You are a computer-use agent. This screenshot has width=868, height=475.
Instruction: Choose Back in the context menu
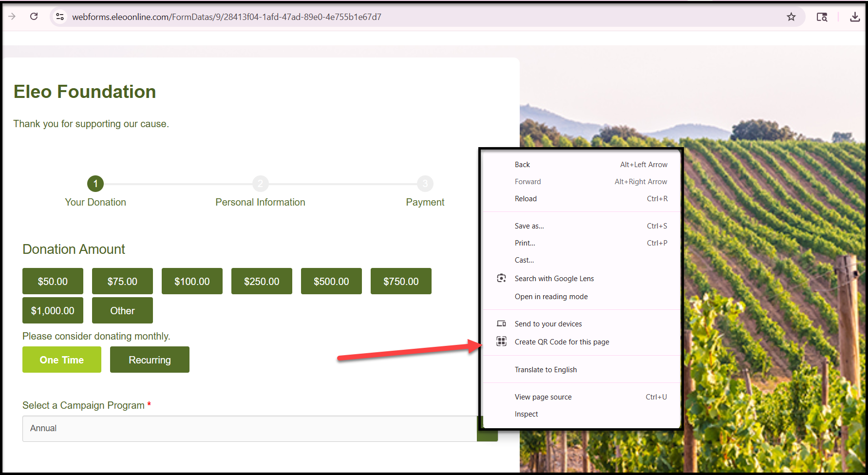click(x=582, y=165)
